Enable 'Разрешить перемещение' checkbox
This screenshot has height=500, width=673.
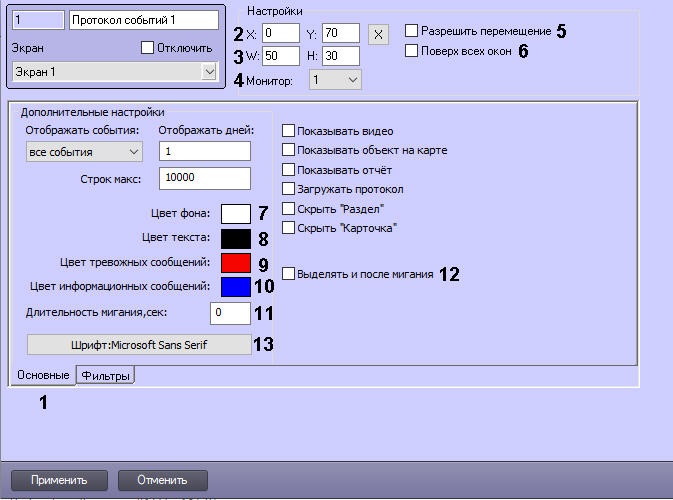[x=412, y=31]
